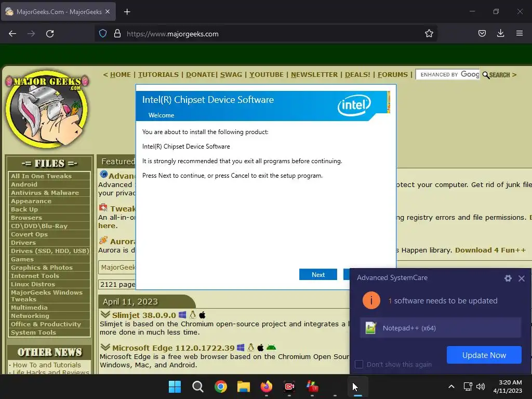Click the Major Geeks logo image
Image resolution: width=532 pixels, height=399 pixels.
click(47, 109)
